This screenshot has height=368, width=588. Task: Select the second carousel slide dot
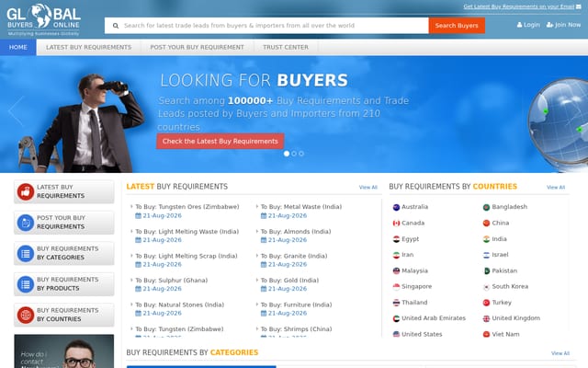click(x=294, y=154)
